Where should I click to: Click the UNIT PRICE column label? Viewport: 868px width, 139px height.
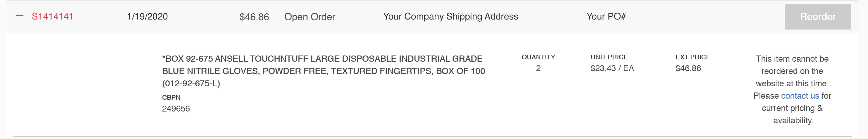[609, 57]
